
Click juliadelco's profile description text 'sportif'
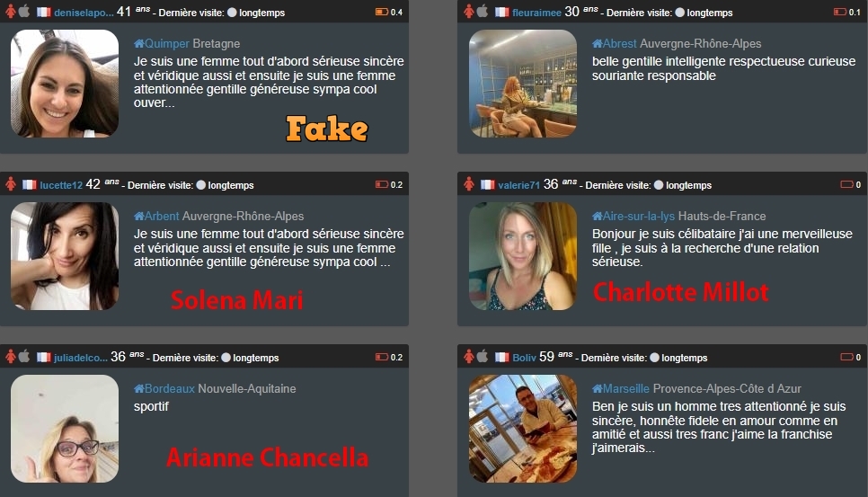(x=151, y=406)
